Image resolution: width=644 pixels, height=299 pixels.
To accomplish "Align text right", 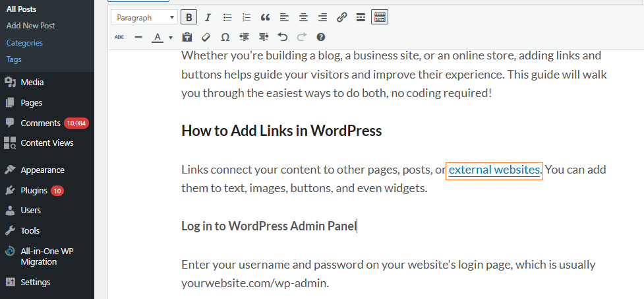I will point(322,17).
